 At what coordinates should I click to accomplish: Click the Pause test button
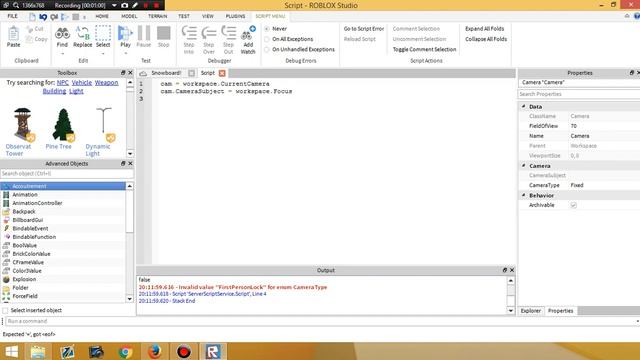pyautogui.click(x=144, y=33)
